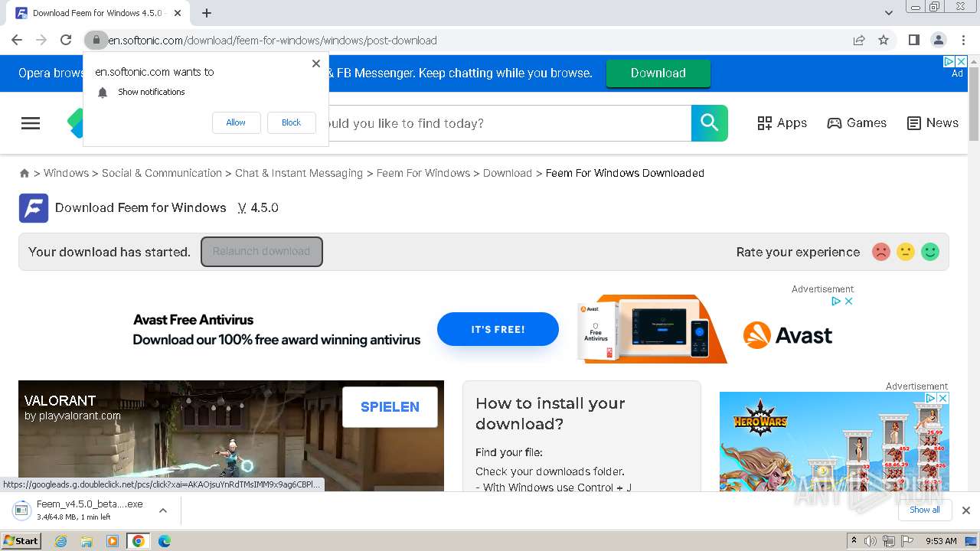
Task: Open Download breadcrumb link
Action: click(508, 173)
